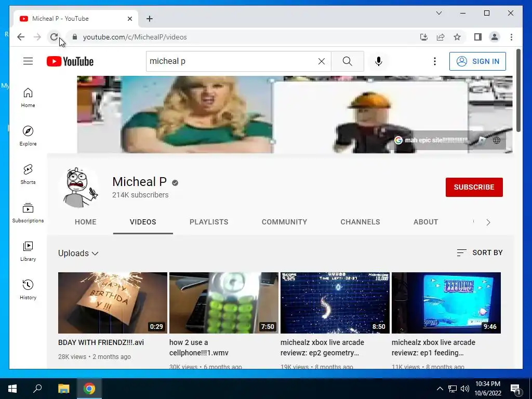This screenshot has height=399, width=532.
Task: Open the CHANNELS tab
Action: pos(361,222)
